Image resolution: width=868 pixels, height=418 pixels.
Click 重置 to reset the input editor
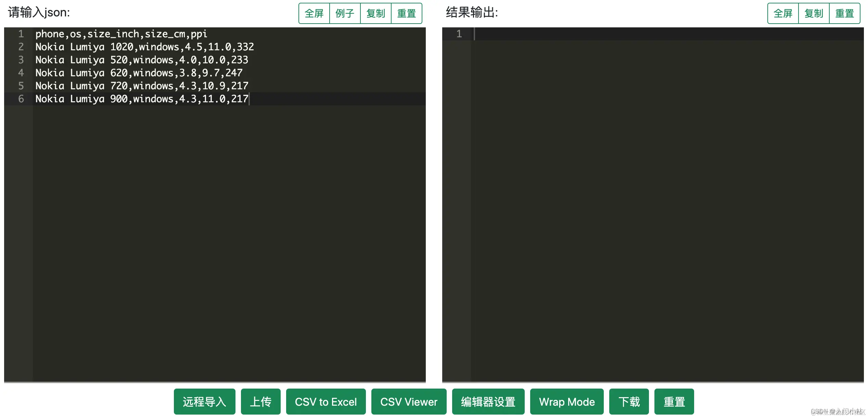pos(406,13)
